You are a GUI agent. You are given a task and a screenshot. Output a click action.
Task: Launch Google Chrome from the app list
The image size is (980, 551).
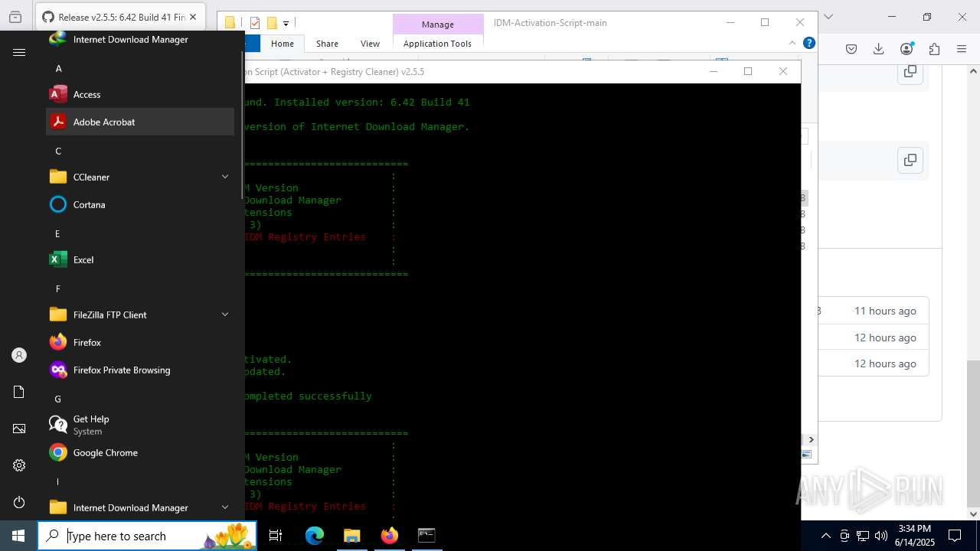140,452
